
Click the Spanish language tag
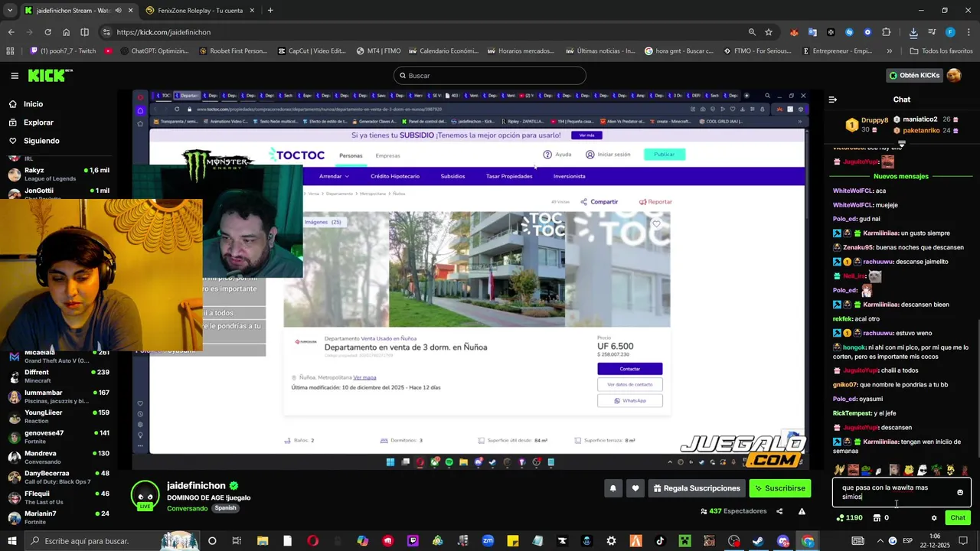point(225,508)
